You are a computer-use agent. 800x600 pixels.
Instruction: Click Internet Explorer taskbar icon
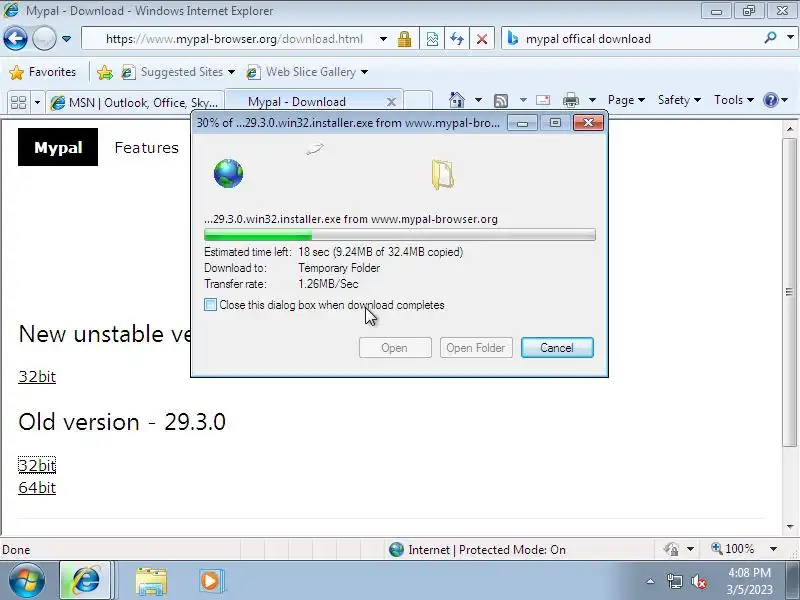coord(85,581)
